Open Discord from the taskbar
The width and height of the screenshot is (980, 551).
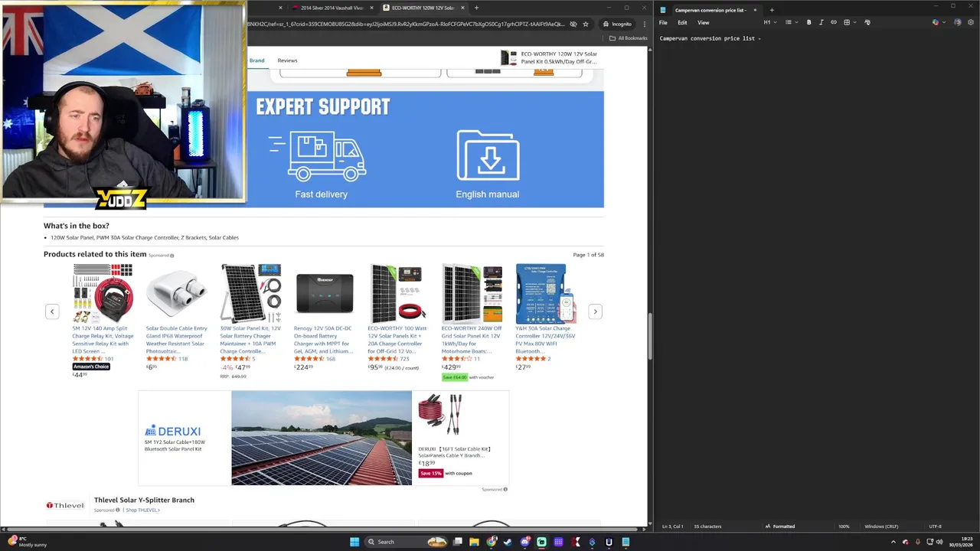coord(524,542)
